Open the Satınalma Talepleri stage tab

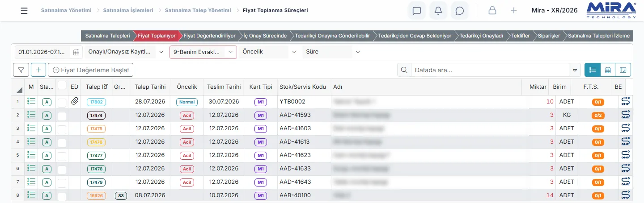[107, 36]
